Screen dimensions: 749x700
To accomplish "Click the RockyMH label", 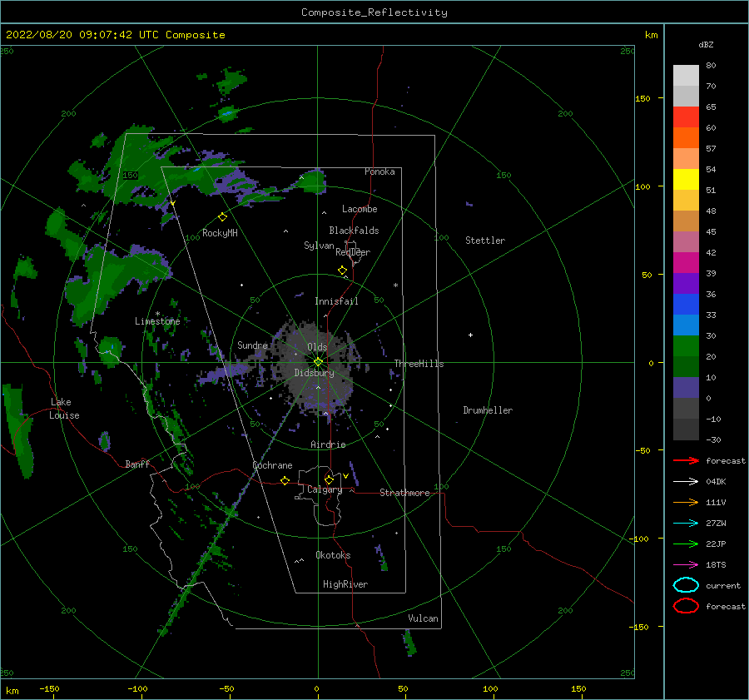I will (x=220, y=233).
